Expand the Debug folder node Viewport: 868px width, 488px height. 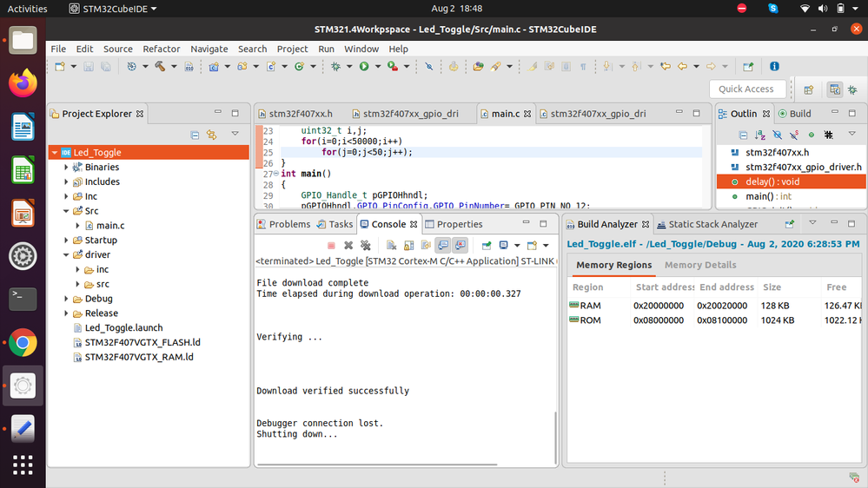[66, 299]
